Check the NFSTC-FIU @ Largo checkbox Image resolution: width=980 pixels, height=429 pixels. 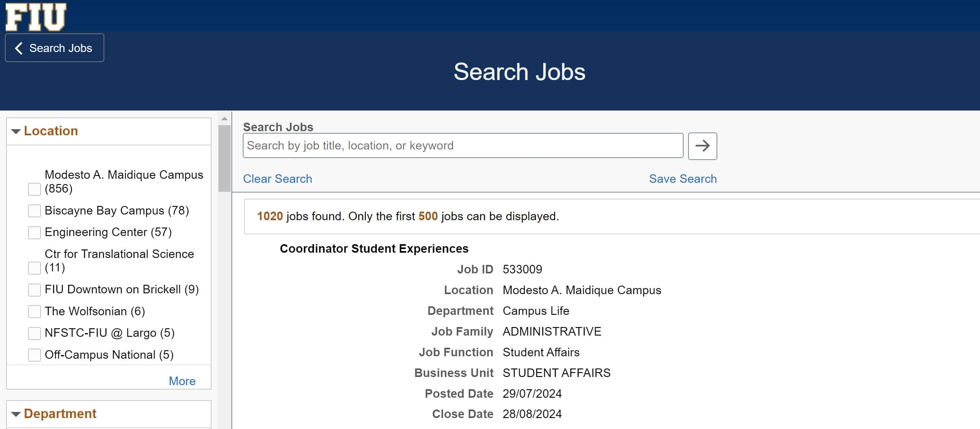coord(35,333)
